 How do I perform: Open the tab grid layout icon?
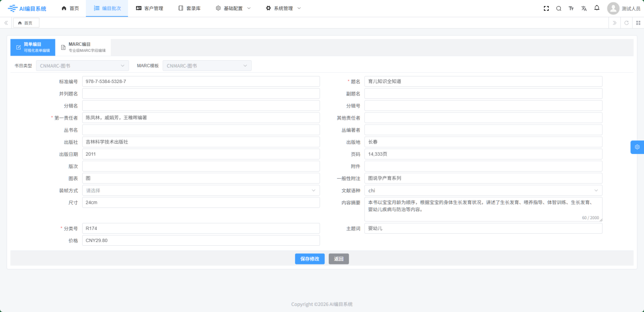(x=638, y=23)
